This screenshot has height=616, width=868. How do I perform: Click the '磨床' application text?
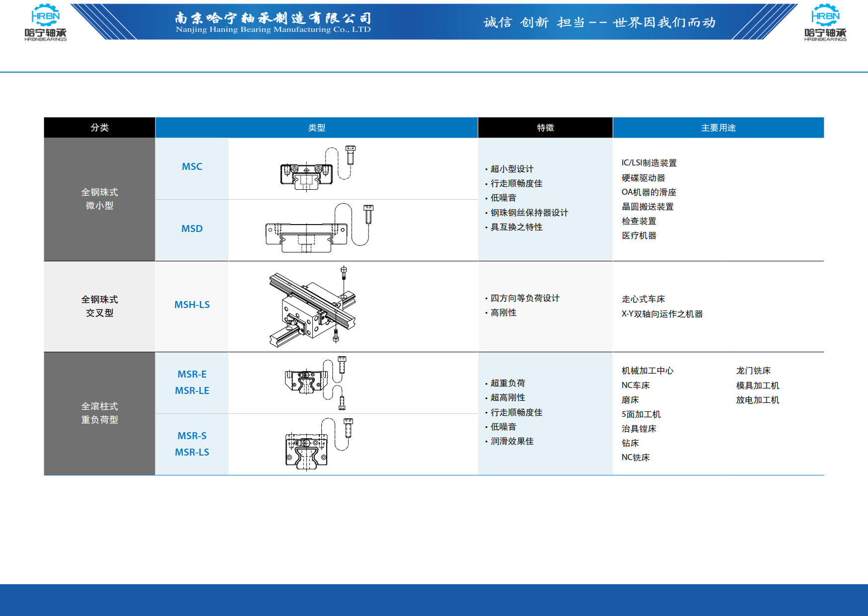coord(630,400)
